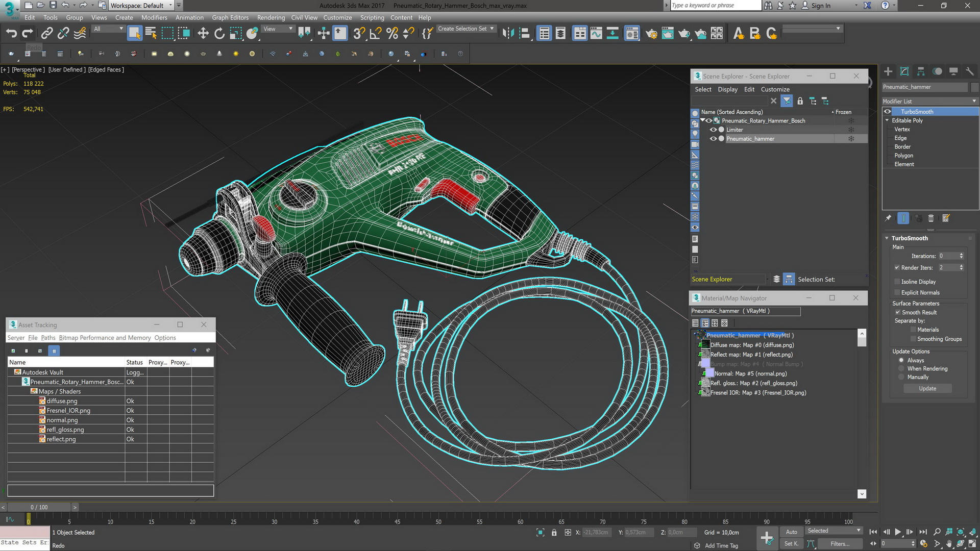Click the Align tool icon

tap(525, 34)
